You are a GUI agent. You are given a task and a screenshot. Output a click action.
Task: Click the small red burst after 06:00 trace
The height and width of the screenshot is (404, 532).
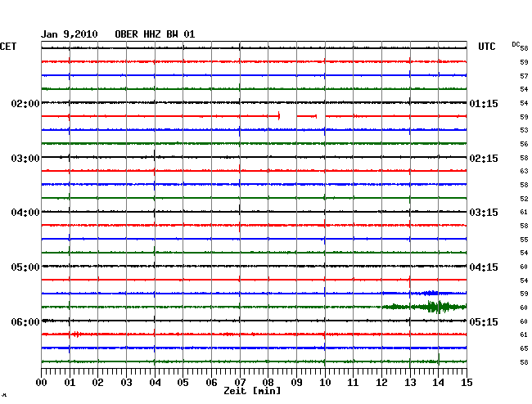tap(77, 334)
